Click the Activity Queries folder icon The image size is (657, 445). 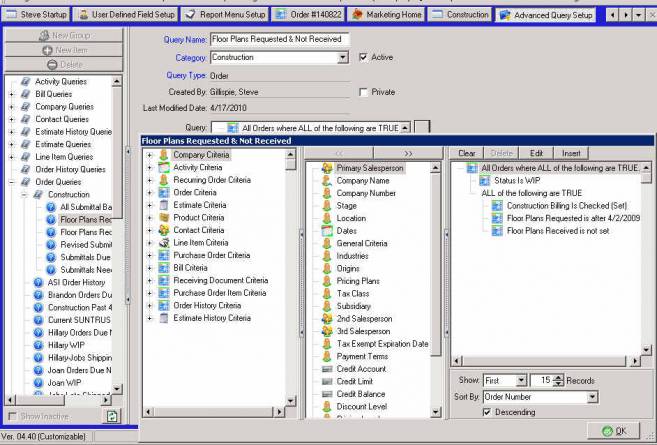point(26,82)
